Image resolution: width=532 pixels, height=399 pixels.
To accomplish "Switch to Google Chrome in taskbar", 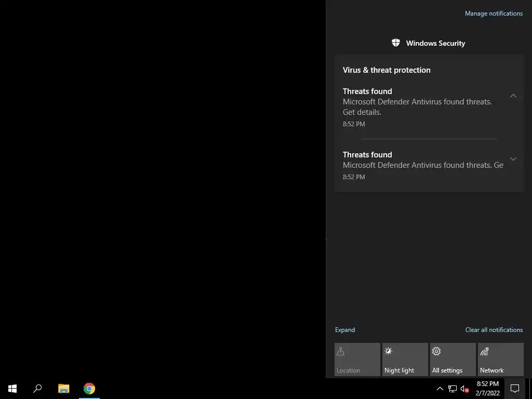I will click(x=89, y=389).
